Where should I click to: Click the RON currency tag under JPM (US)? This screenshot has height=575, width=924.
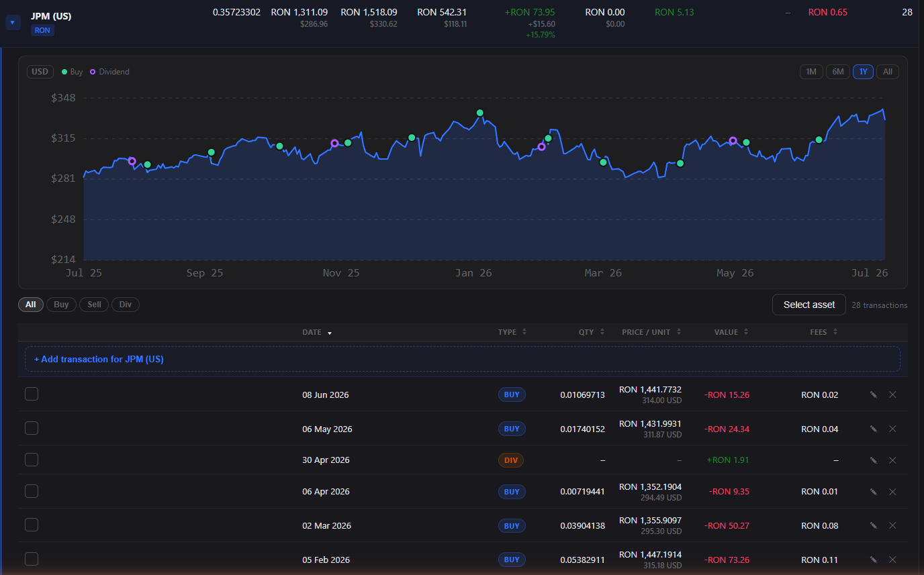coord(42,30)
